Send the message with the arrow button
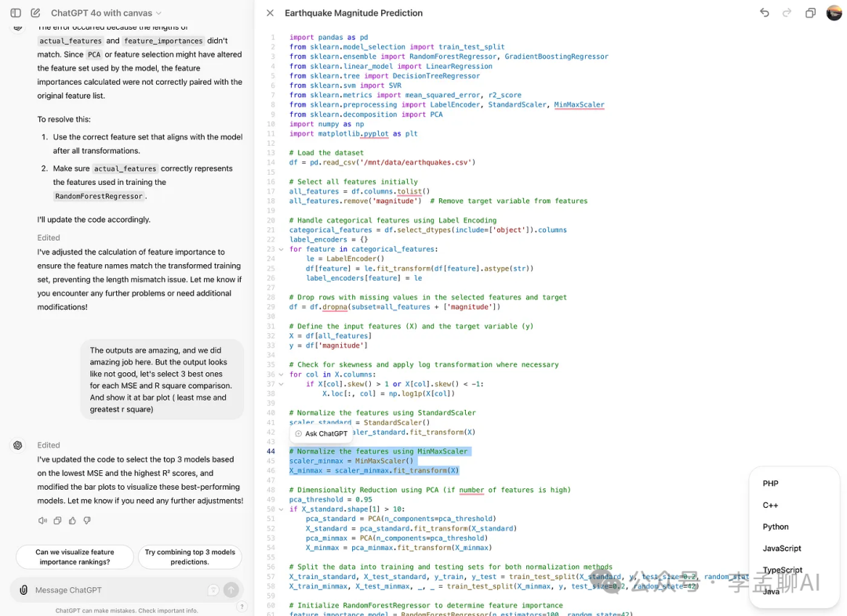Screen dimensions: 847x616 coord(231,590)
